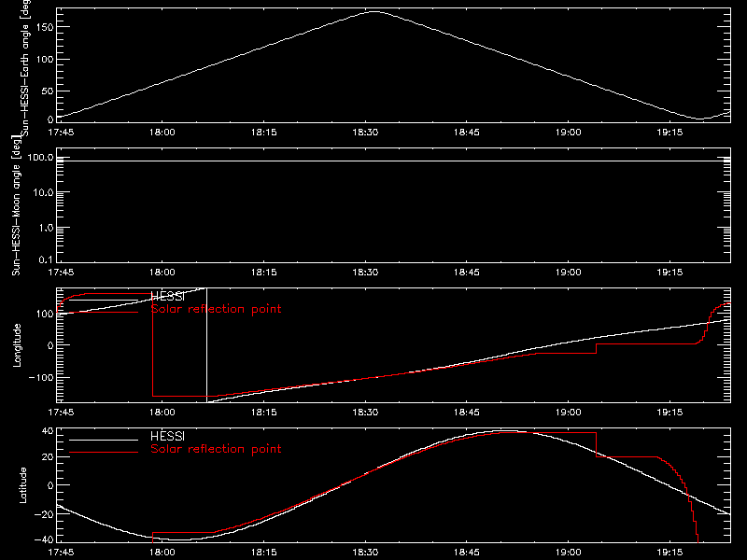Click the white legend line sample in latitude plot
747x560 pixels.
point(104,440)
